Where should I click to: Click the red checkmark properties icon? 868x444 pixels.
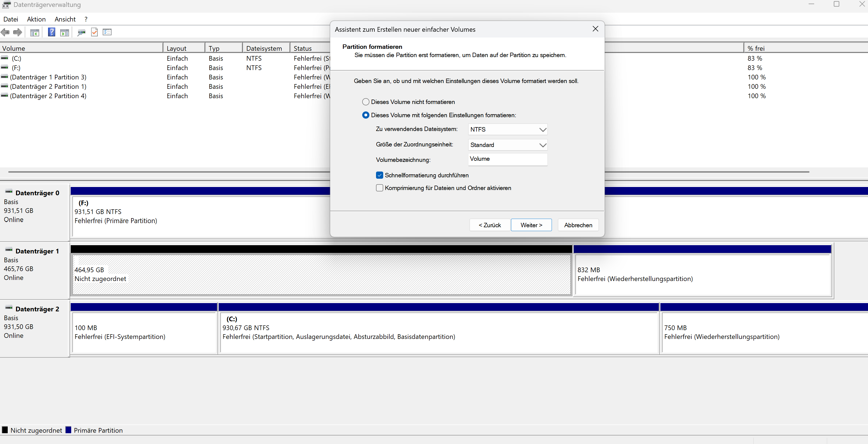[94, 32]
